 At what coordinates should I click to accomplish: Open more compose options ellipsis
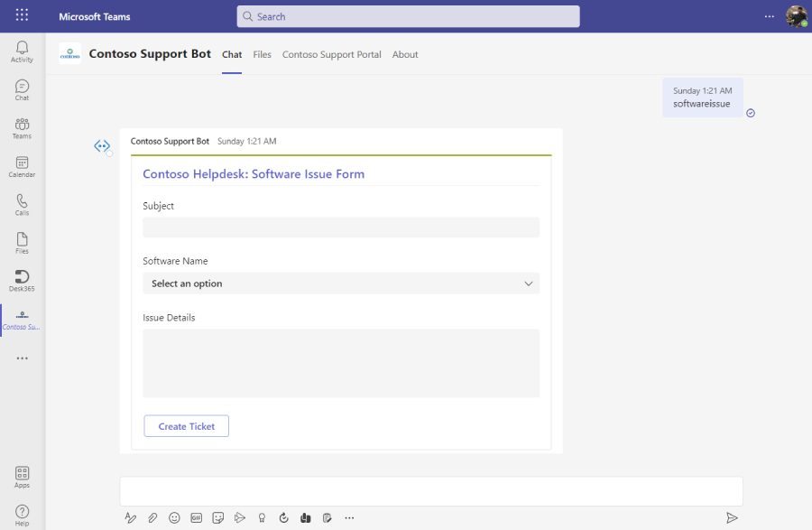[349, 517]
